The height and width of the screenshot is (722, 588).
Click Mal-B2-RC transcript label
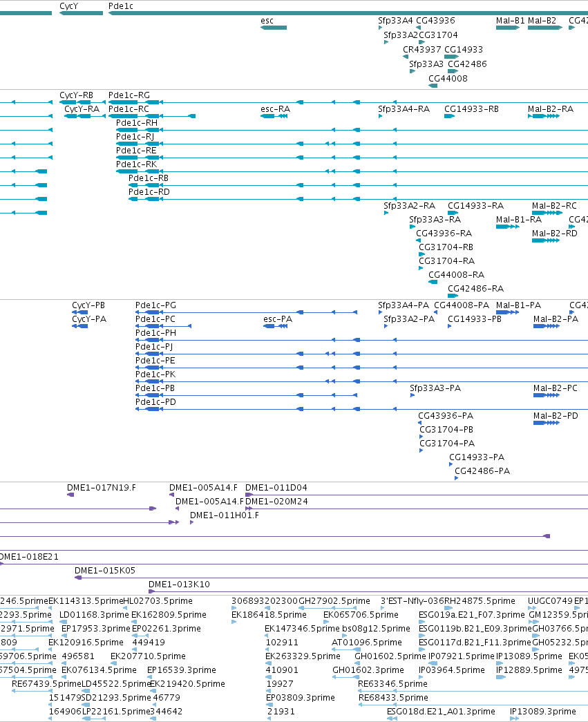click(554, 206)
